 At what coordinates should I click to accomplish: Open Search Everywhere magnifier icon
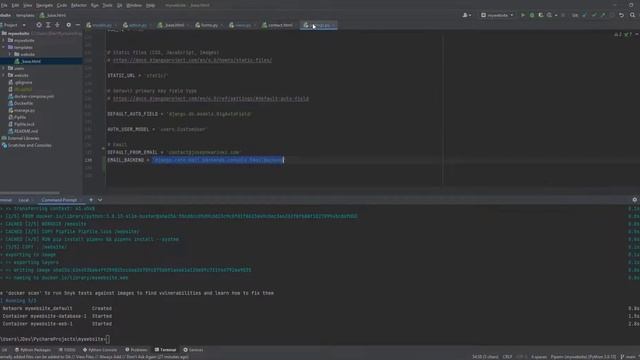pyautogui.click(x=632, y=15)
